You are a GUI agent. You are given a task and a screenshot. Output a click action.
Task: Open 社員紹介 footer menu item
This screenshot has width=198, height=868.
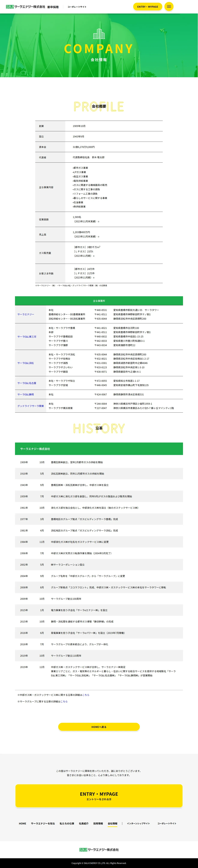tap(84, 824)
